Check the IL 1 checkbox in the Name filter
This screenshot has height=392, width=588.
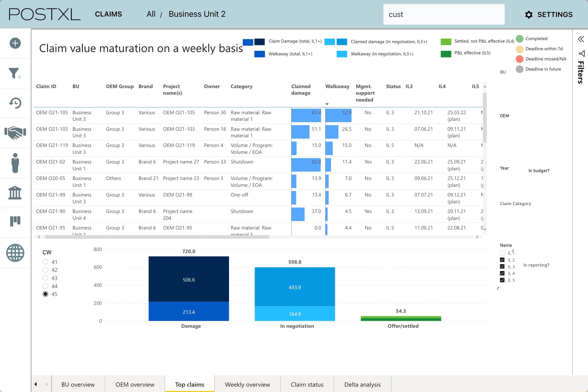tap(502, 253)
